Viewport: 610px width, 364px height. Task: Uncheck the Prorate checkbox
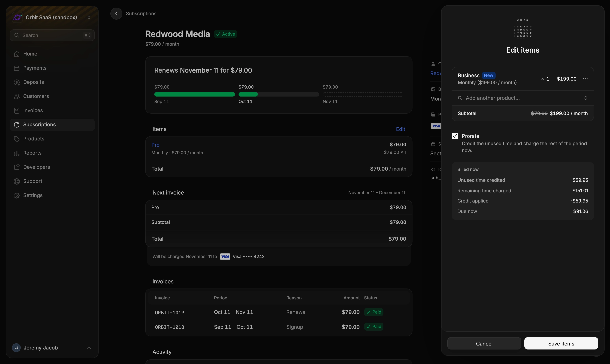click(455, 136)
